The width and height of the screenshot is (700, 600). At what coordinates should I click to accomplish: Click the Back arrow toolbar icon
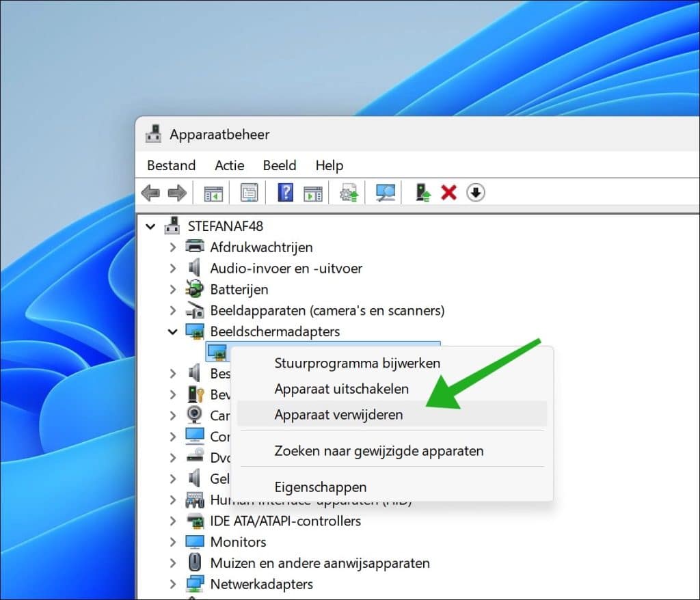[150, 193]
